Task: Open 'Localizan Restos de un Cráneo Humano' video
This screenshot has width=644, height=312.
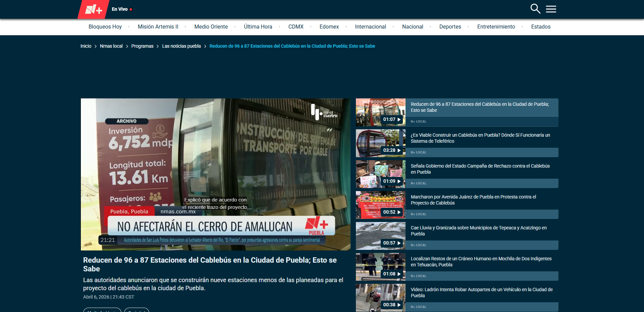Action: click(481, 262)
